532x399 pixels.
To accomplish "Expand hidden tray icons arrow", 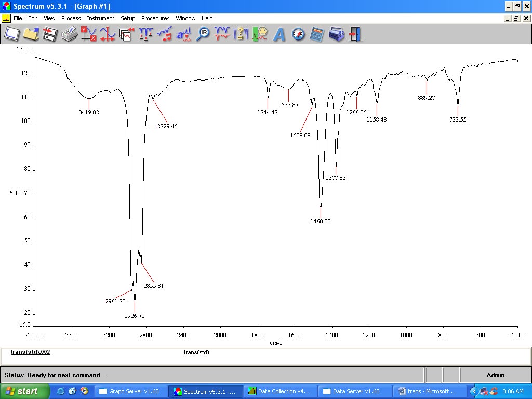I will [474, 392].
